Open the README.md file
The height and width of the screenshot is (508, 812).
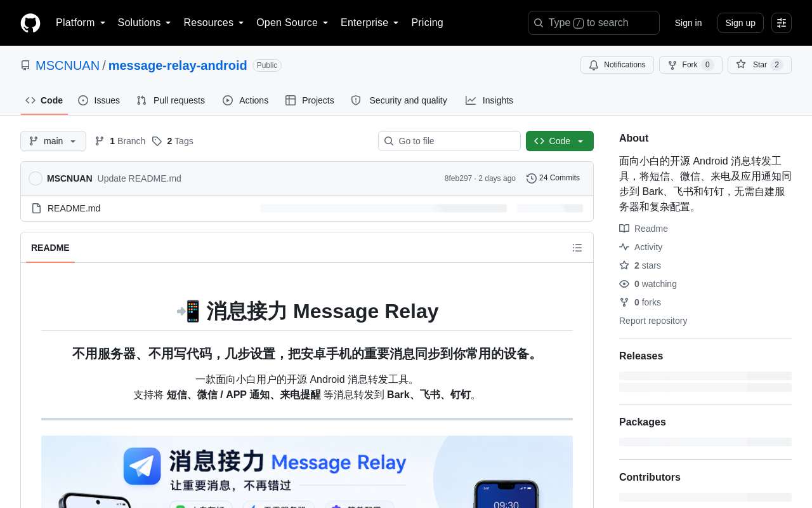click(74, 208)
